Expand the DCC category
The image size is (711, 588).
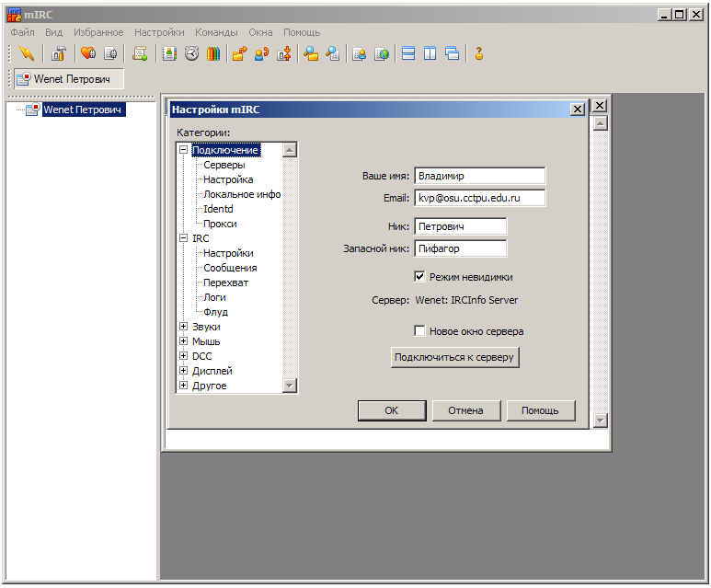point(183,356)
